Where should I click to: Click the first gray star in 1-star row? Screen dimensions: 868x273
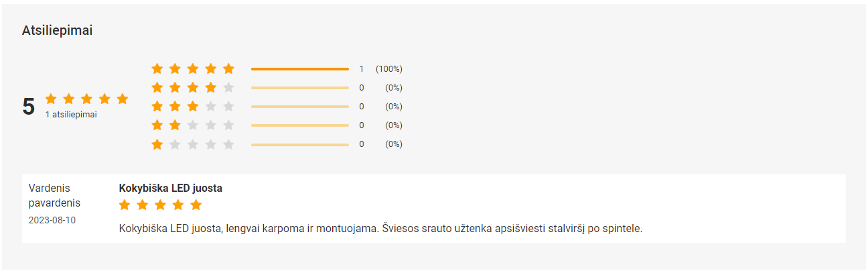coord(175,144)
